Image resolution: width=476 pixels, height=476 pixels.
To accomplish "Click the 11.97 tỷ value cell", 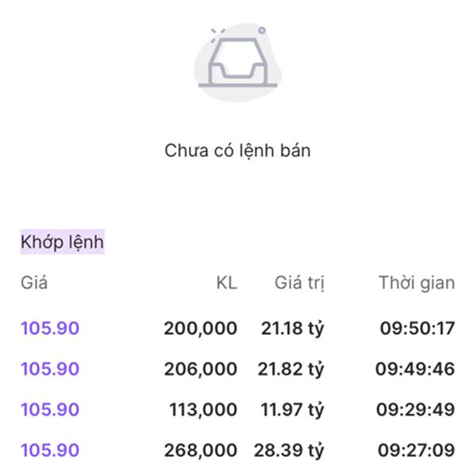I will pyautogui.click(x=292, y=409).
